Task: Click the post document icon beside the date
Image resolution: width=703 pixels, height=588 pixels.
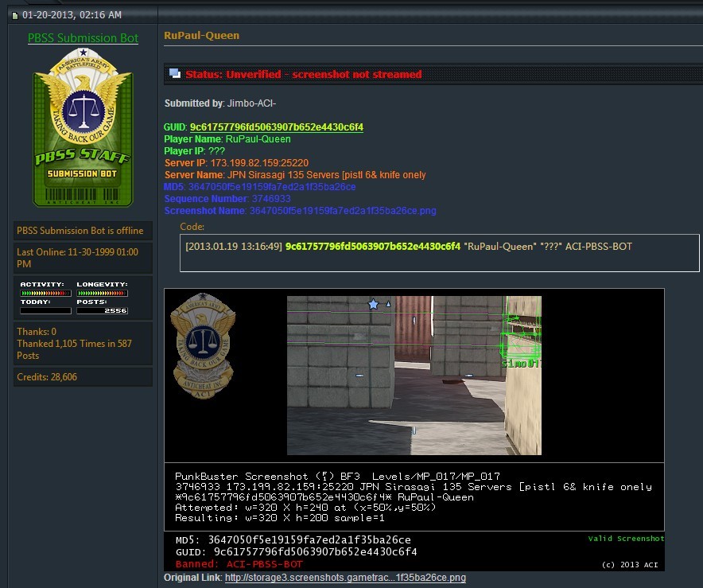Action: (15, 16)
